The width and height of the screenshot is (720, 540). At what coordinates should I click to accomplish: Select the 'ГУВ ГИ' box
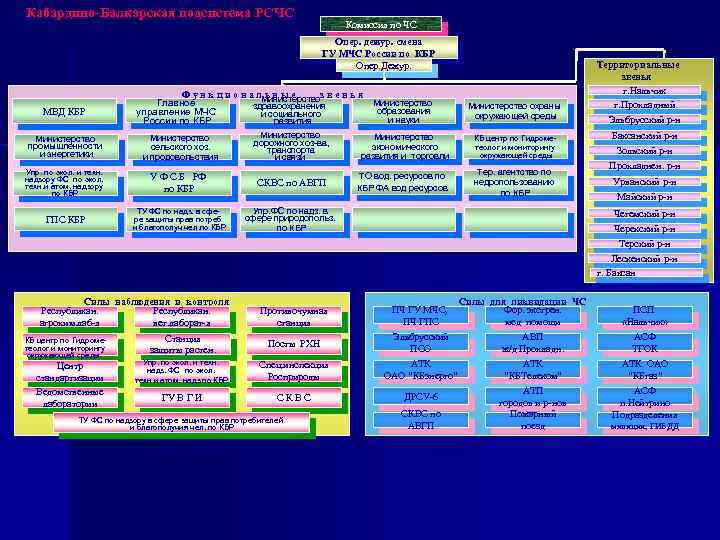pos(182,398)
